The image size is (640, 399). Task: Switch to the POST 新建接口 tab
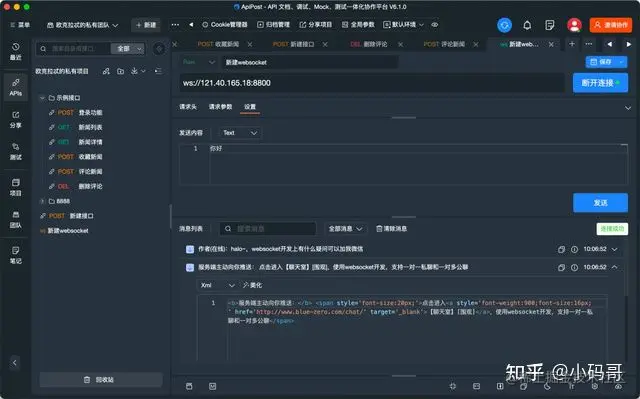point(293,44)
